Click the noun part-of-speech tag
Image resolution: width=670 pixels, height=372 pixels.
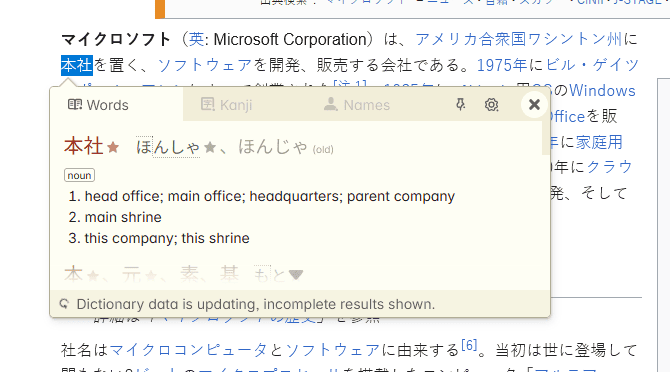tap(79, 176)
